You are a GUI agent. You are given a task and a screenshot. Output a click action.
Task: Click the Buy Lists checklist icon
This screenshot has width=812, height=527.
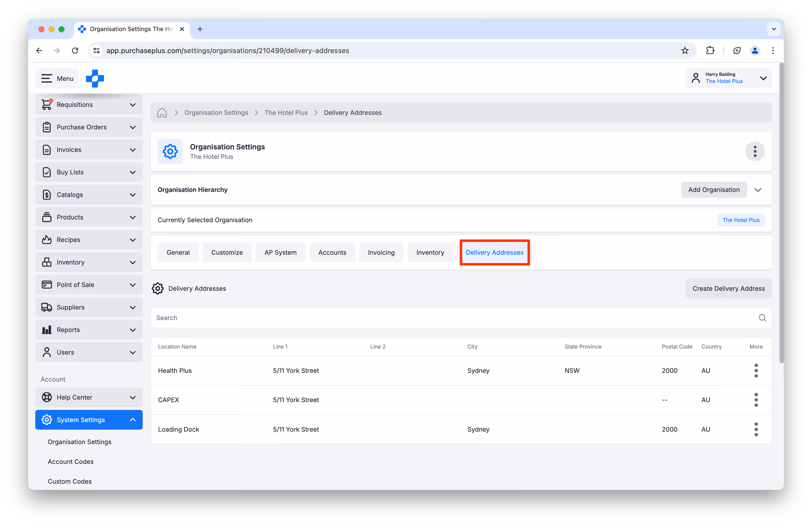coord(47,172)
